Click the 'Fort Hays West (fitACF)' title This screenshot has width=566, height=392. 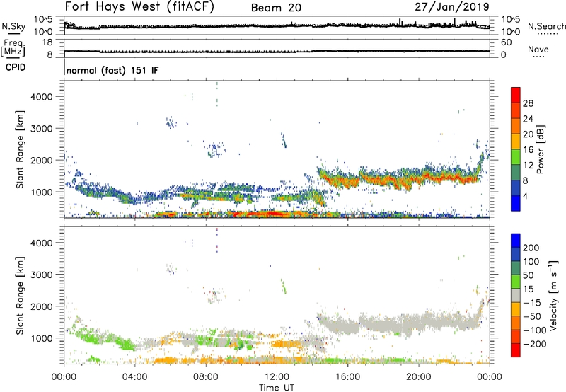coord(139,7)
